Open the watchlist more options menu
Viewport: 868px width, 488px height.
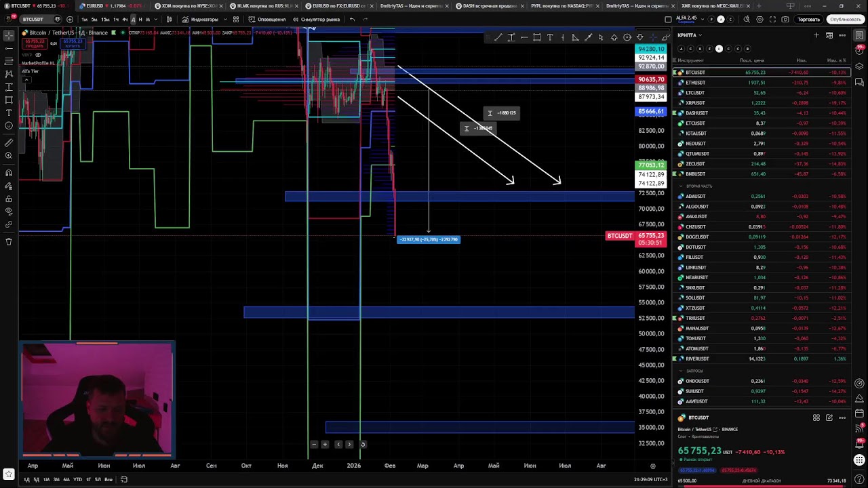coord(842,35)
